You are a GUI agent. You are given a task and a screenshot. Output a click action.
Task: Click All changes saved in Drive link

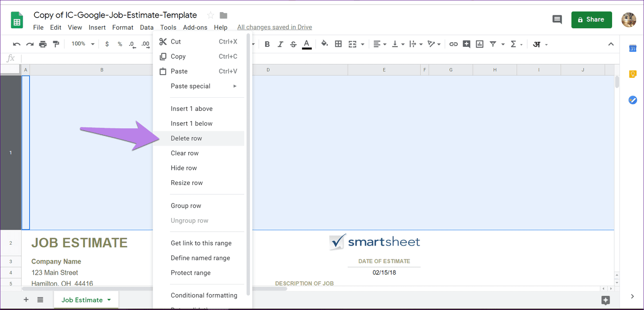point(275,27)
